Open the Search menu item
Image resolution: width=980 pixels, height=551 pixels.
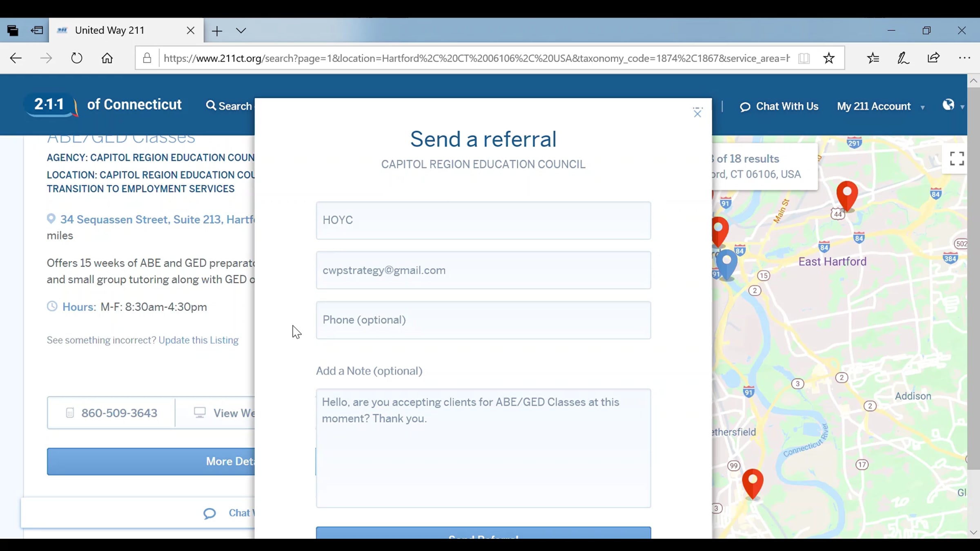tap(229, 106)
